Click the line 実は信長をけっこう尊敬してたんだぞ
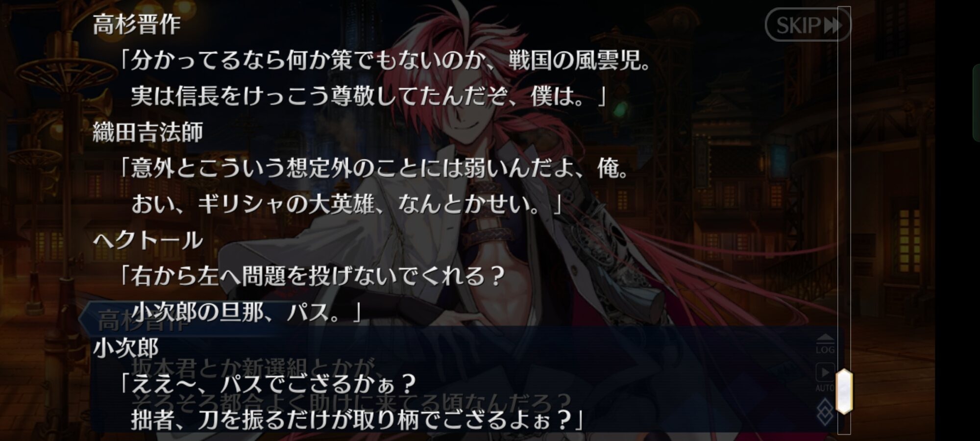 tap(368, 97)
